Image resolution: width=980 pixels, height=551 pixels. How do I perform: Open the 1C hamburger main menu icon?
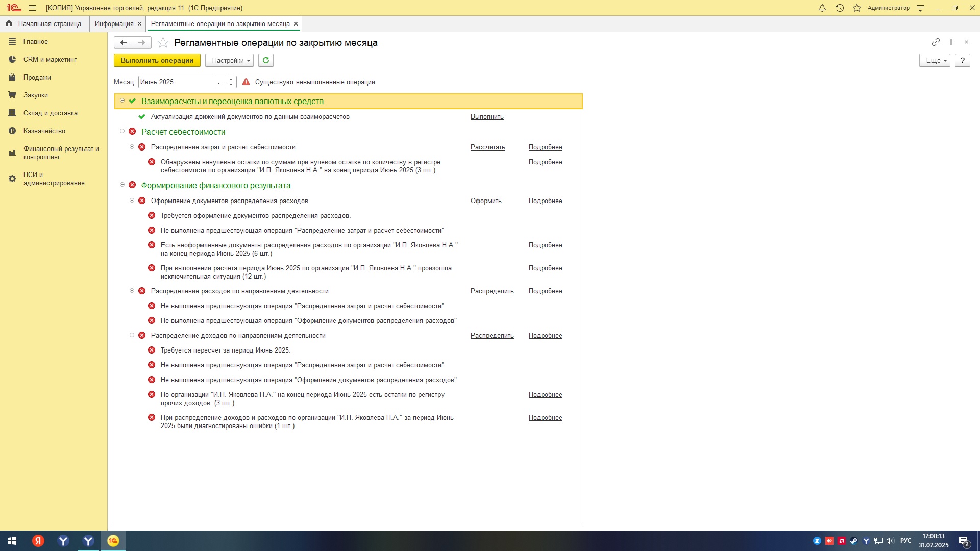(x=32, y=8)
